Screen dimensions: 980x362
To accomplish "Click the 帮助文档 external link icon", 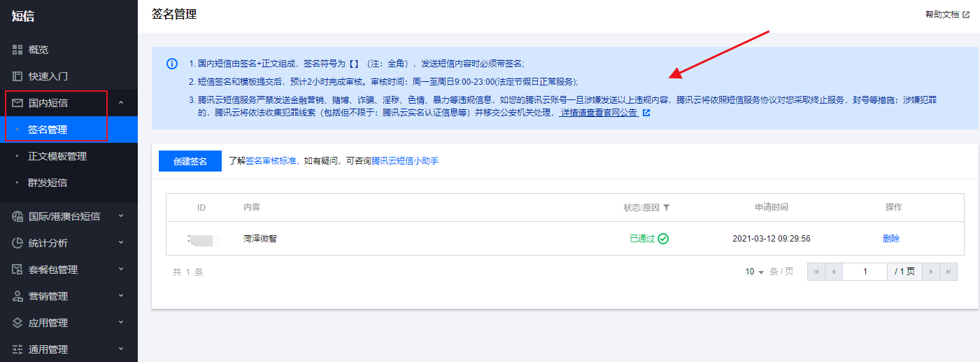I will tap(966, 15).
